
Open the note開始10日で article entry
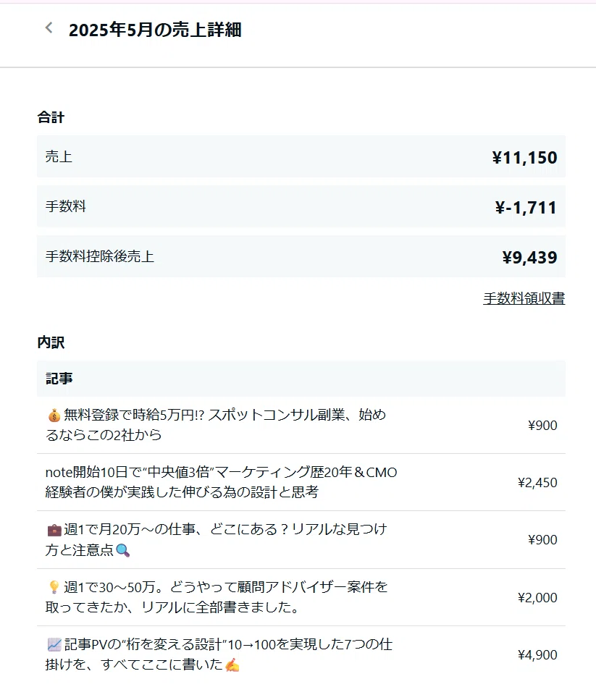coord(301,483)
